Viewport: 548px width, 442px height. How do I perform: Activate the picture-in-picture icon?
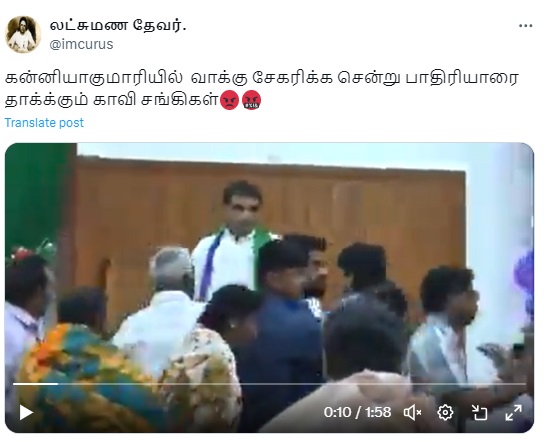[480, 413]
